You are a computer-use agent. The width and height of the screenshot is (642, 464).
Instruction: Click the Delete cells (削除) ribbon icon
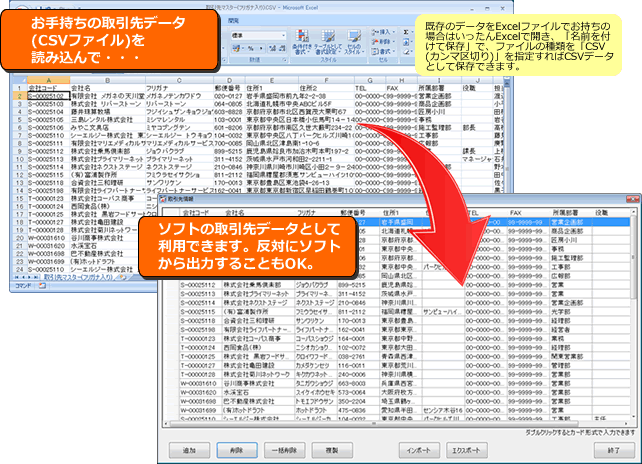click(x=383, y=42)
